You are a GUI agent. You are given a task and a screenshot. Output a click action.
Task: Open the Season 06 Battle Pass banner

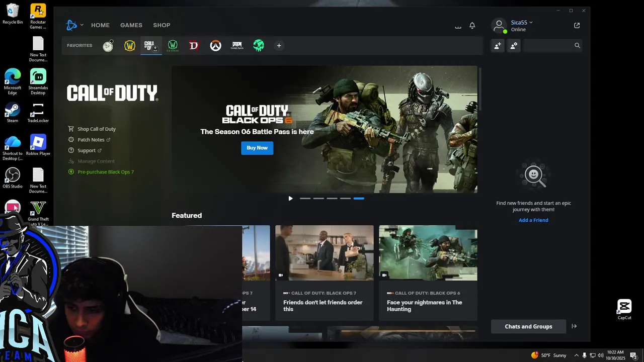[325, 129]
